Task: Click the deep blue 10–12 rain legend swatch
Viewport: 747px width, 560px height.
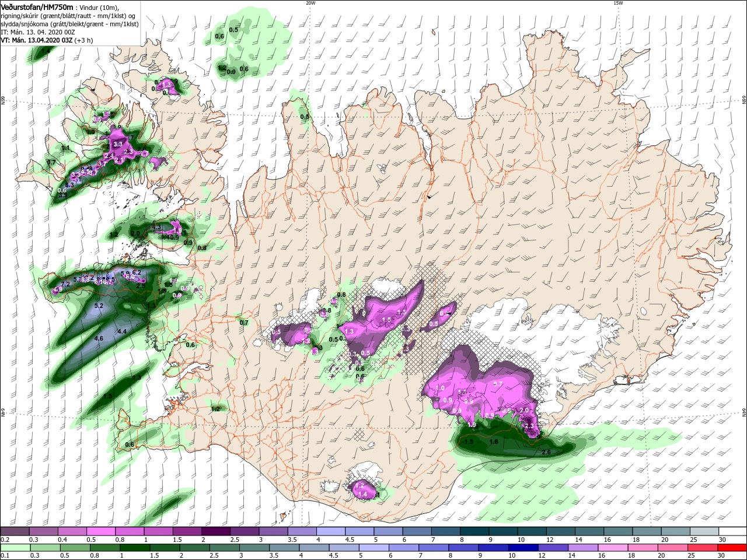Action: 524,548
